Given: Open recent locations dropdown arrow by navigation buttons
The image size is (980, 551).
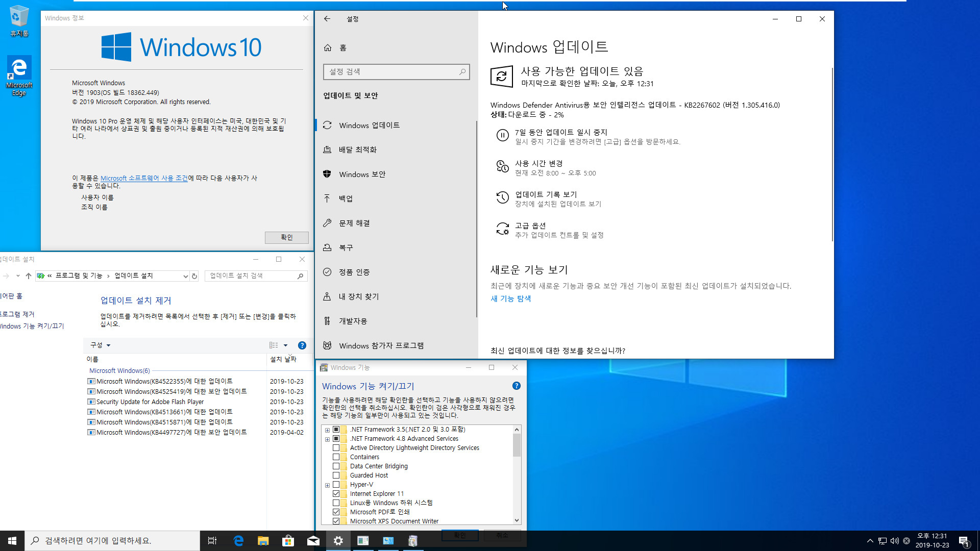Looking at the screenshot, I should click(18, 276).
